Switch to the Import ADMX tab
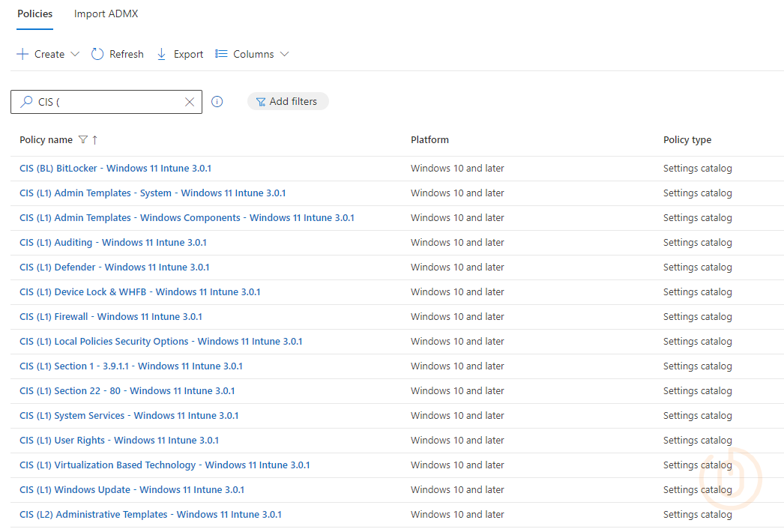This screenshot has width=784, height=532. (106, 14)
